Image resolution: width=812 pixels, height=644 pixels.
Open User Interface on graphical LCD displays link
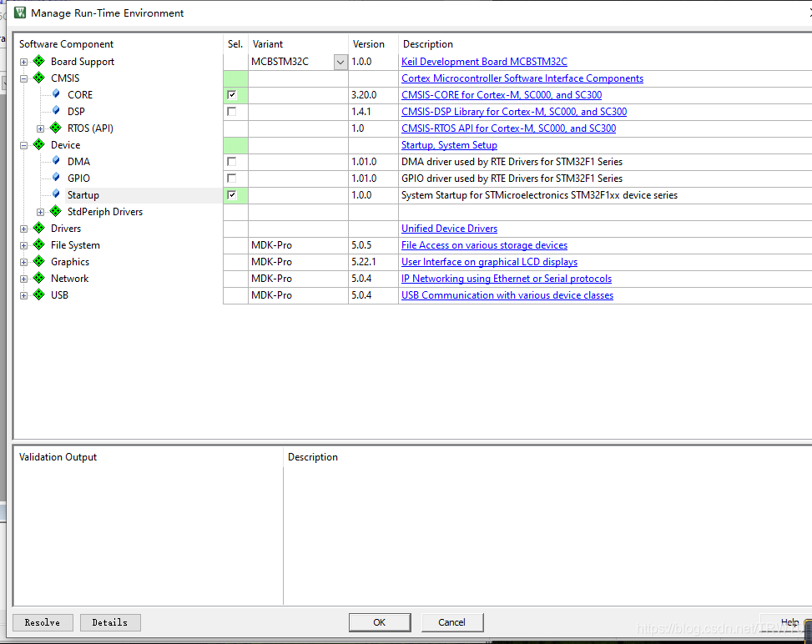489,262
